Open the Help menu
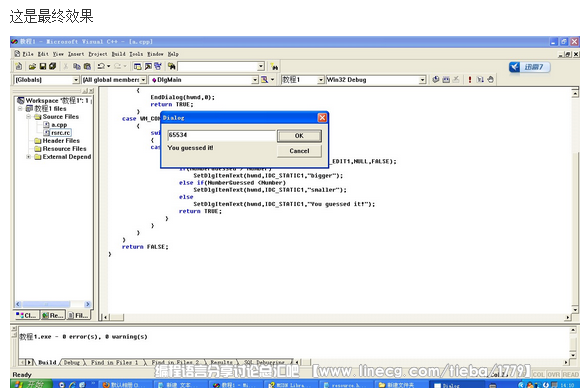This screenshot has height=388, width=581. point(173,54)
